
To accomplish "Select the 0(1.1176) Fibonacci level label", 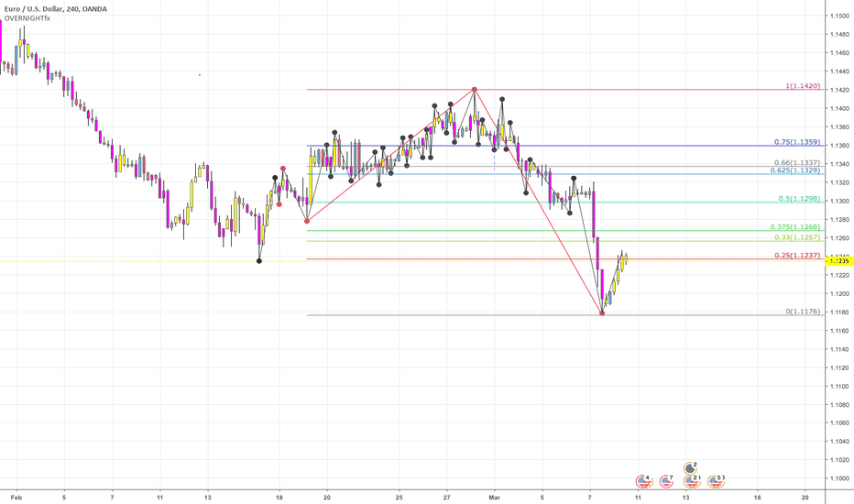I will (803, 312).
